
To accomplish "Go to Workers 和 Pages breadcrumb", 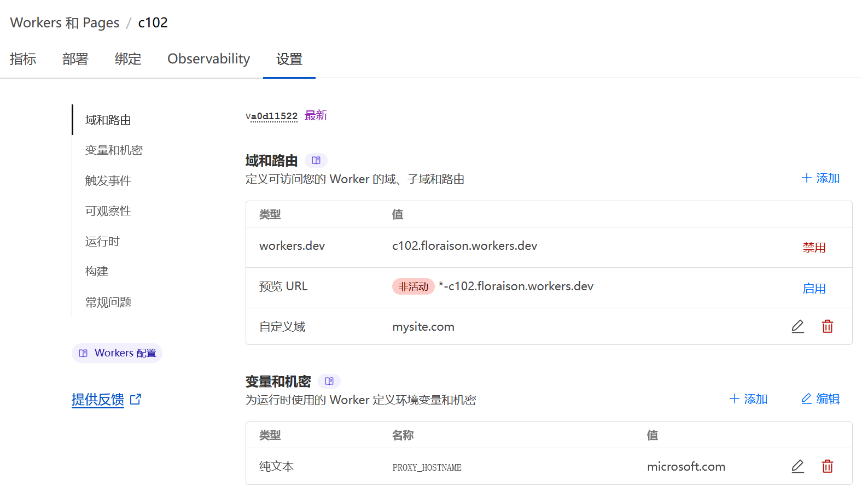I will pos(65,23).
